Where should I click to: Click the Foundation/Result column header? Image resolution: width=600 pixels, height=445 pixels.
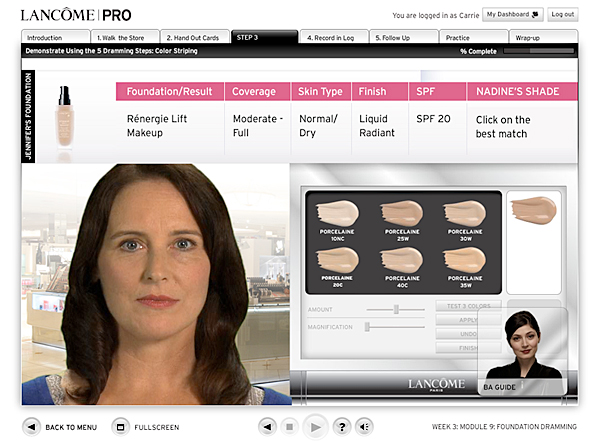[170, 91]
